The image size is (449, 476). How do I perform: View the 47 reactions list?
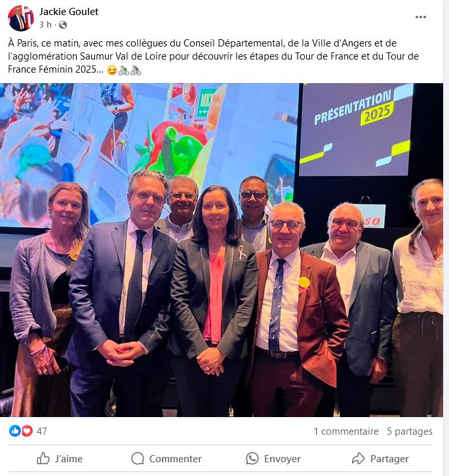[42, 431]
